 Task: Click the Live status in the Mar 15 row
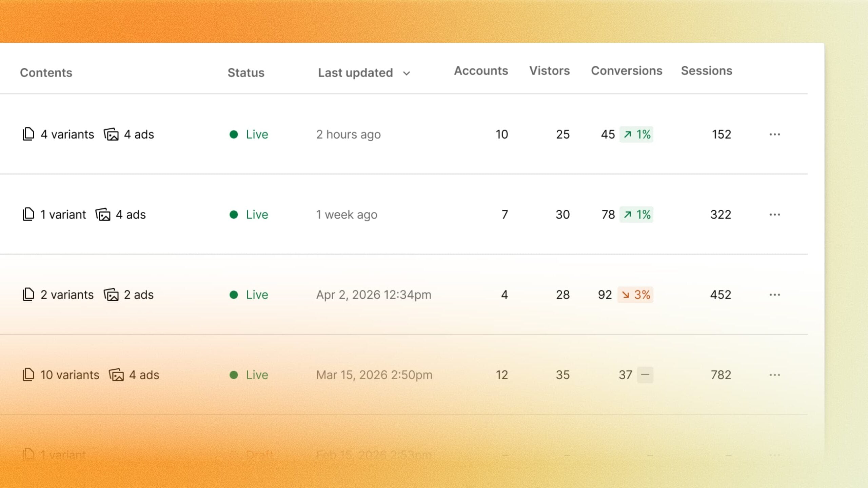click(x=249, y=374)
